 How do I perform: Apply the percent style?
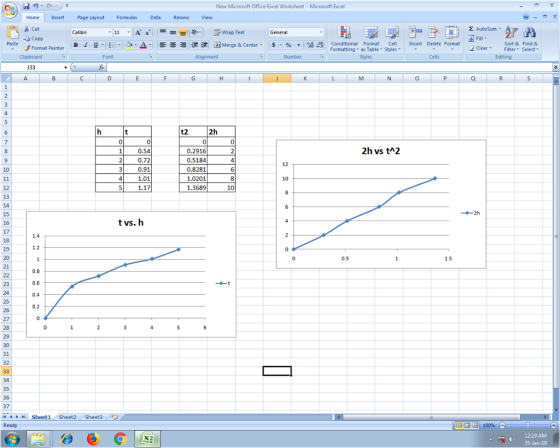(289, 45)
